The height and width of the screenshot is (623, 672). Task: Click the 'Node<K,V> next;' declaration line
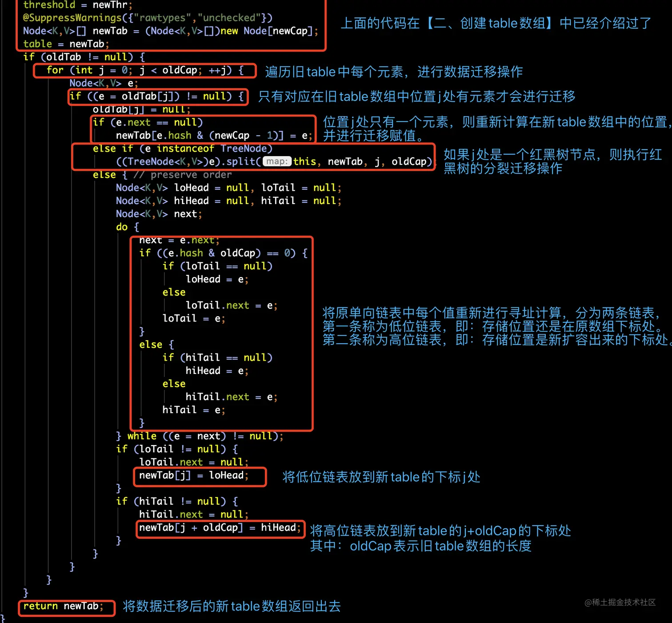click(x=159, y=214)
